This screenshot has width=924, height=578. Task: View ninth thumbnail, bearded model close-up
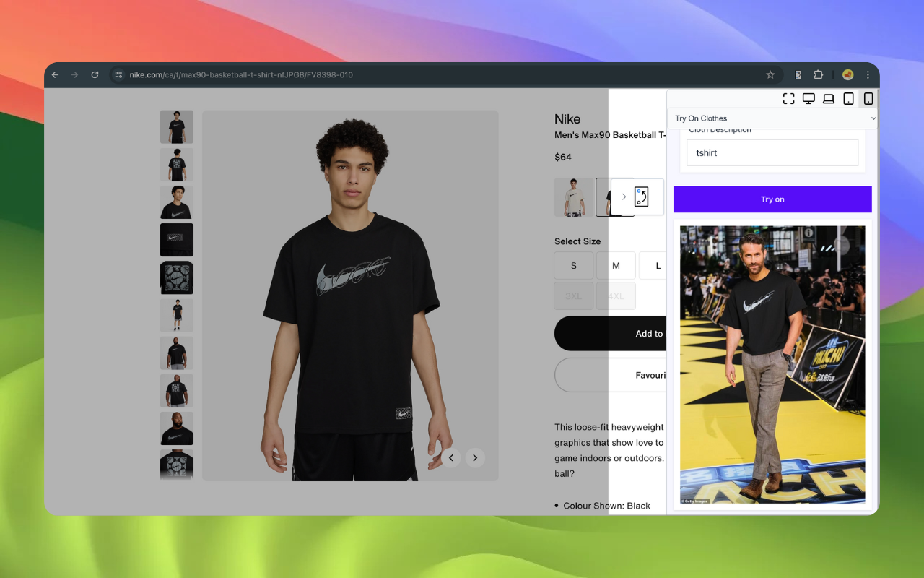click(x=177, y=428)
